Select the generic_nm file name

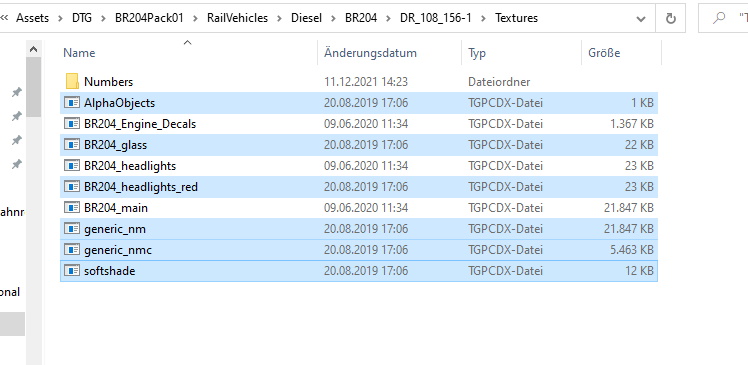(114, 229)
